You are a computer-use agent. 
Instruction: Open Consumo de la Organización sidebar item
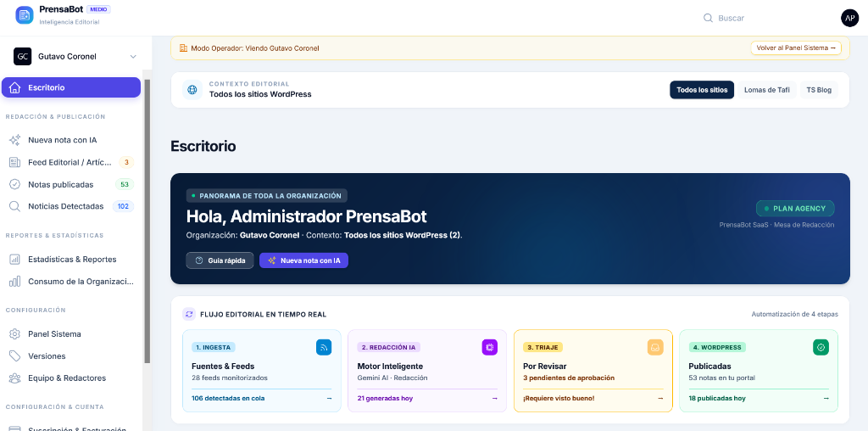point(71,282)
